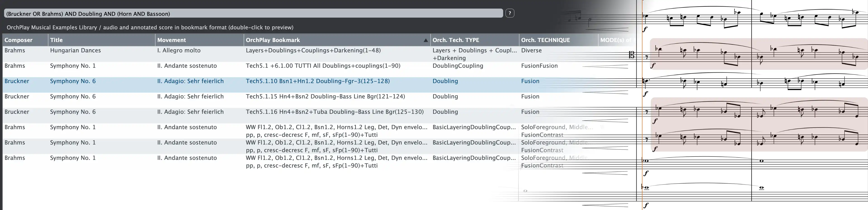Click the 'Diverse' technique cell
This screenshot has width=868, height=210.
(531, 51)
